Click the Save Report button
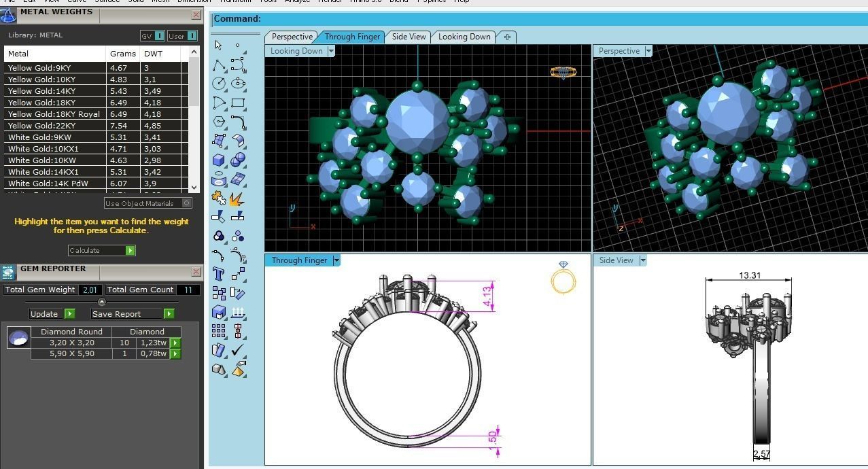Image resolution: width=868 pixels, height=469 pixels. point(133,314)
